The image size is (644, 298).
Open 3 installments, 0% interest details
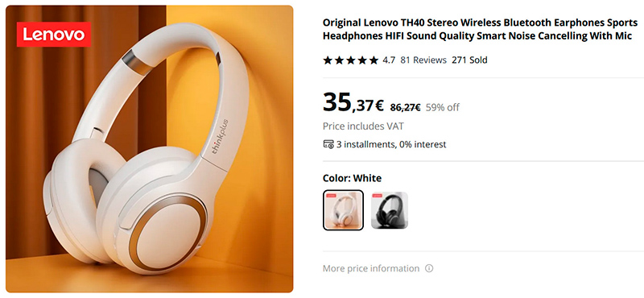coord(391,144)
